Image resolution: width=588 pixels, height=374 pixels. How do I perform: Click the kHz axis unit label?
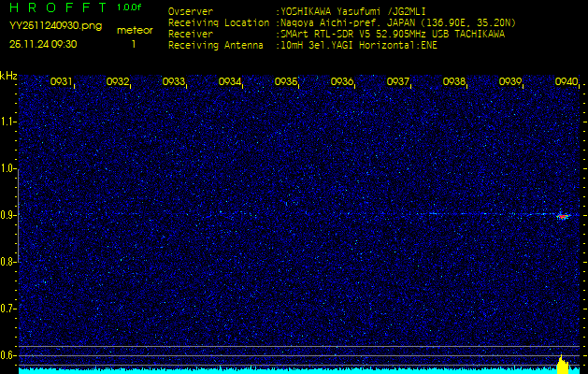click(x=8, y=76)
